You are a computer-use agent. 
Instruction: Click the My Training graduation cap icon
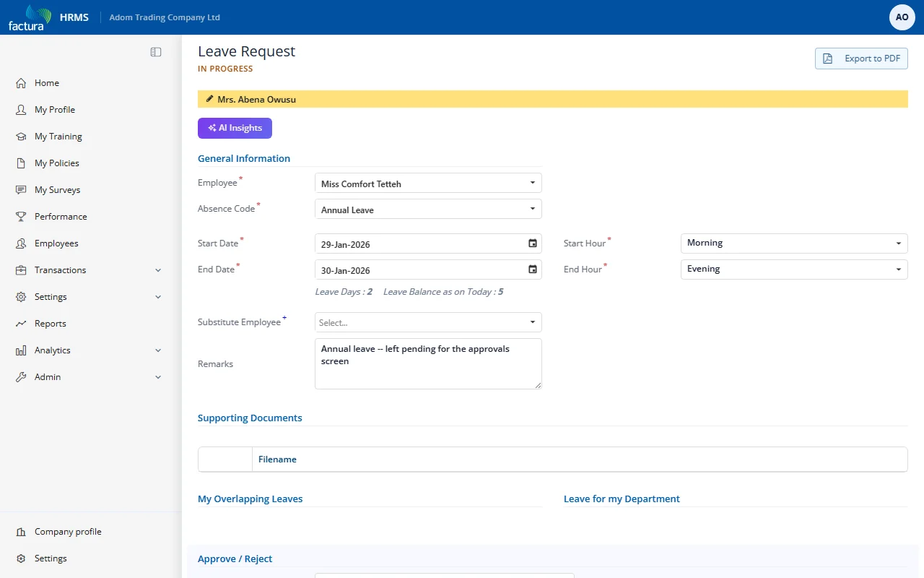[x=21, y=137]
